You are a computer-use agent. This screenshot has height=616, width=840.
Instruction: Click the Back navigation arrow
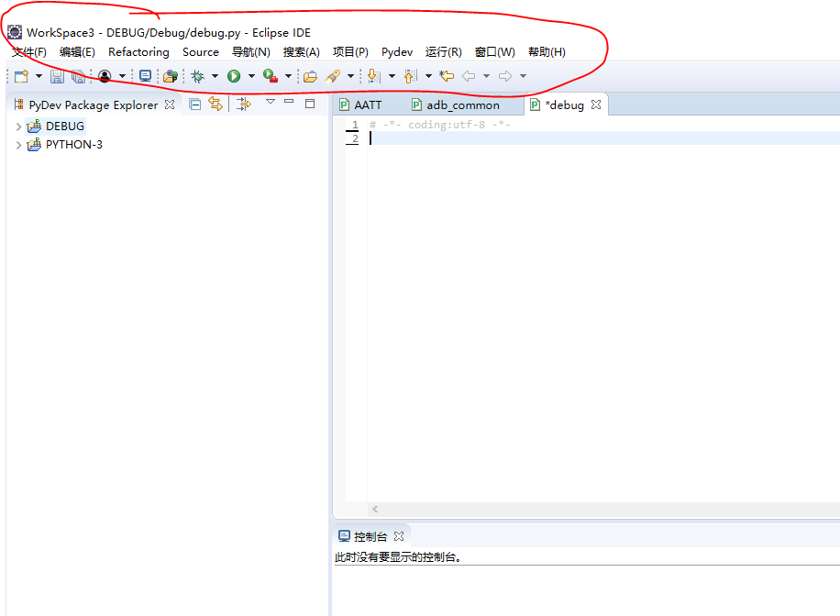tap(469, 76)
